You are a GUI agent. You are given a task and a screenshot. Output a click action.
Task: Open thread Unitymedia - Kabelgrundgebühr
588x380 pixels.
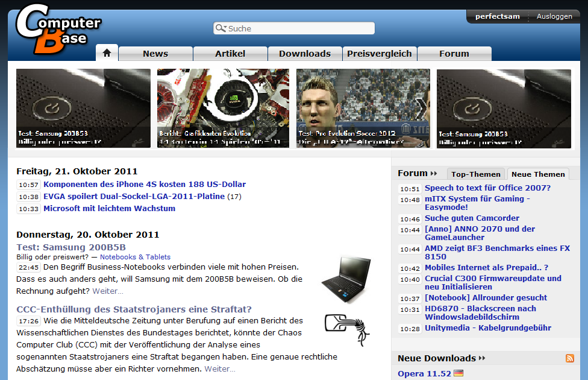[488, 328]
